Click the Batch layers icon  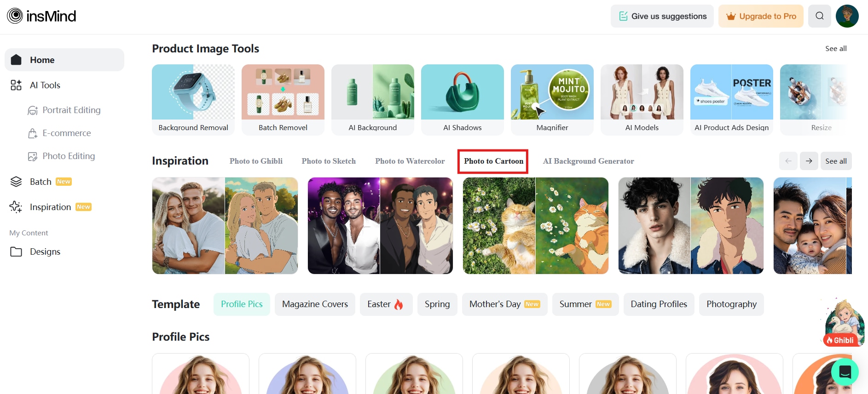(x=16, y=182)
